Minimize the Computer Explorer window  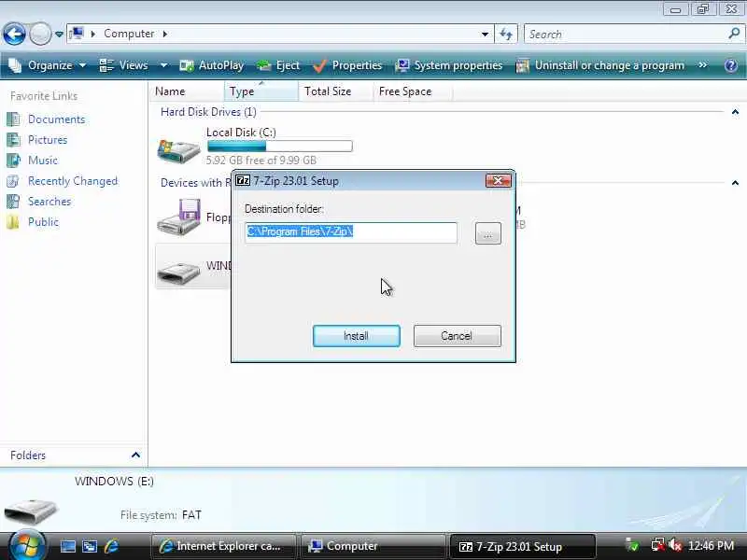click(x=675, y=9)
